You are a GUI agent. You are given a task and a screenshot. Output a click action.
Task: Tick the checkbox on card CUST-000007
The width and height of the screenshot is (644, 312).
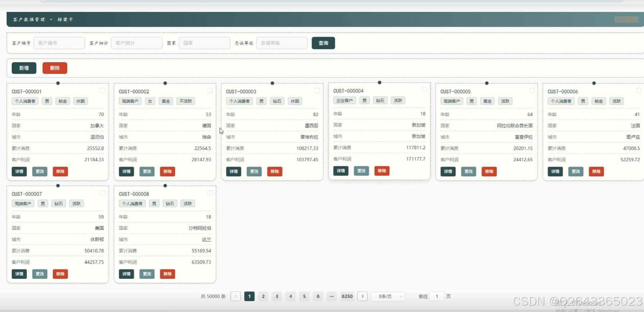click(x=103, y=193)
